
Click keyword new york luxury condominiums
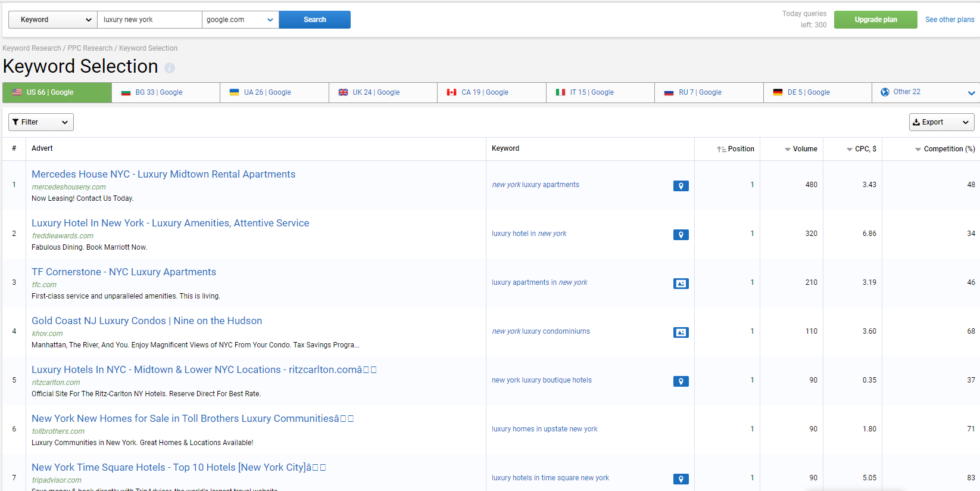pos(541,331)
